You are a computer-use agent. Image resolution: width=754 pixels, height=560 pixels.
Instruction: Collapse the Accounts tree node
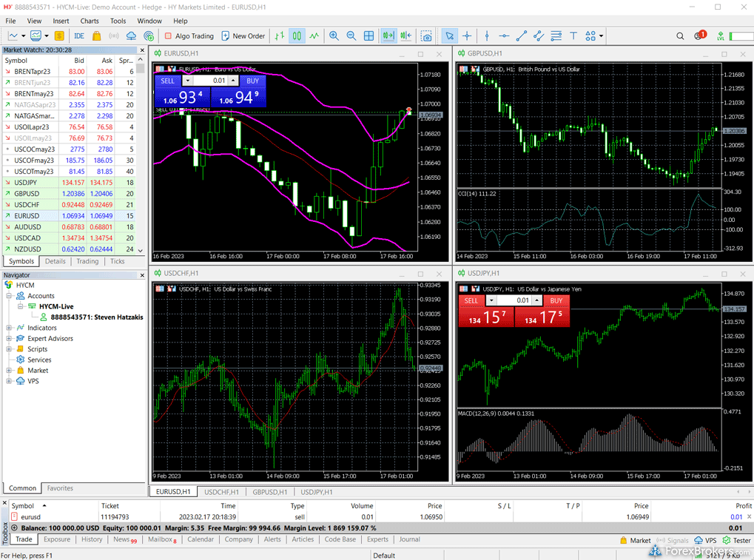[9, 296]
